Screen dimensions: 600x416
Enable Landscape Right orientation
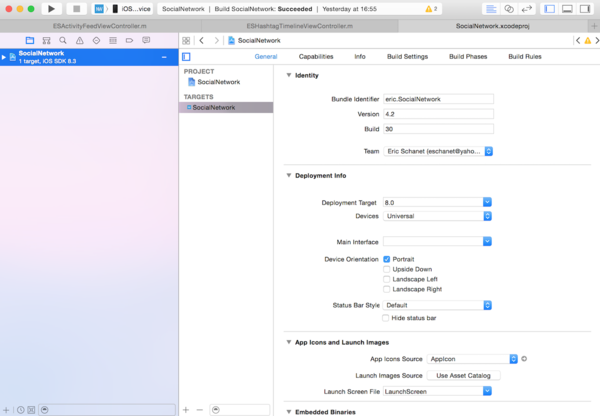[386, 289]
